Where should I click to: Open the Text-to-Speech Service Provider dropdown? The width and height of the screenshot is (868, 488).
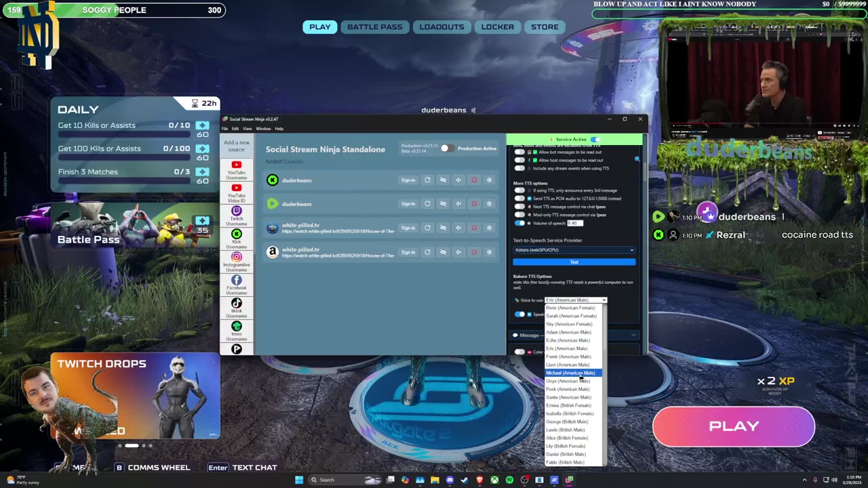[574, 250]
